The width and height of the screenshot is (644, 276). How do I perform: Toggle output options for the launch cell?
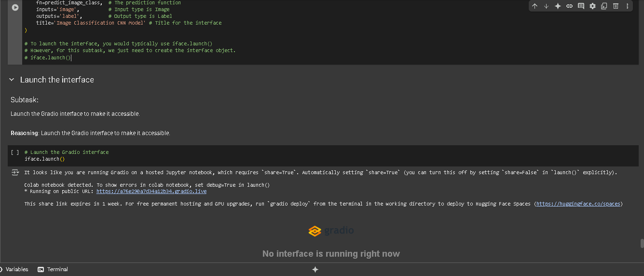(x=15, y=172)
